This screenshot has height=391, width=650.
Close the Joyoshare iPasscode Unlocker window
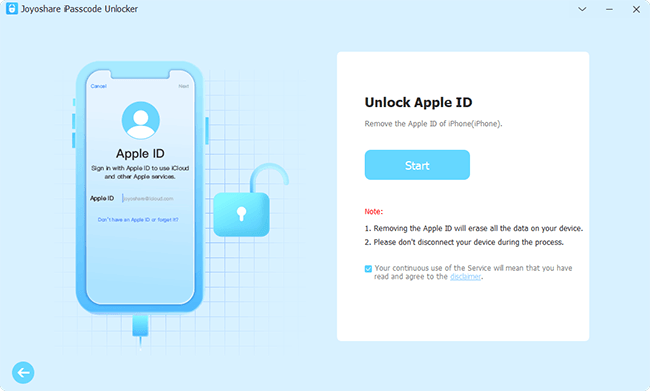pyautogui.click(x=636, y=9)
